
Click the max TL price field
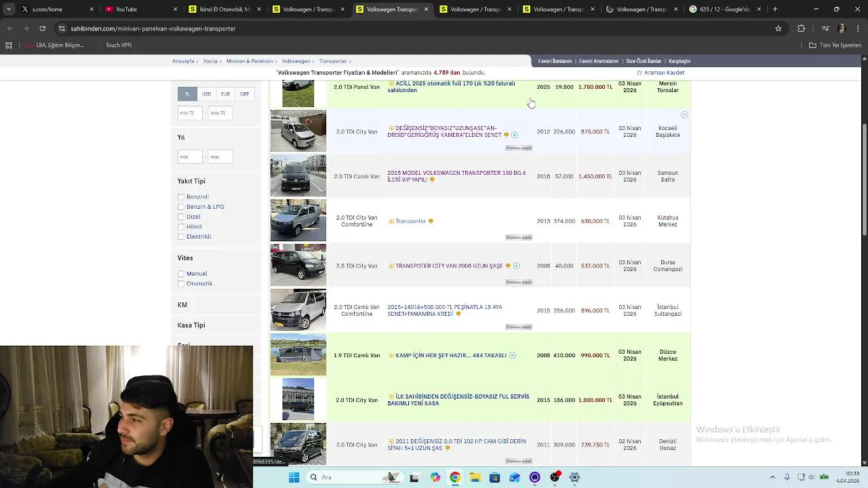[220, 113]
